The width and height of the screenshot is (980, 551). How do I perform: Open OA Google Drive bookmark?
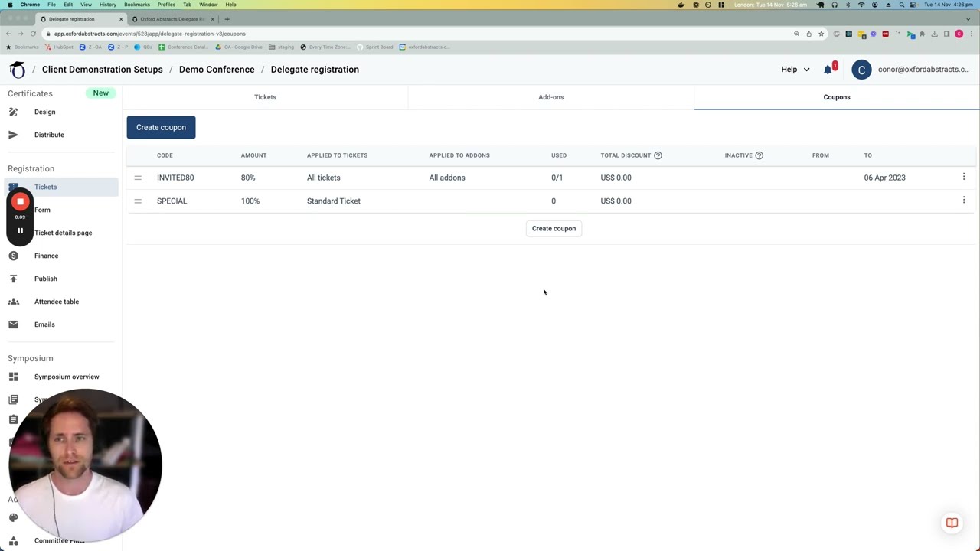239,47
